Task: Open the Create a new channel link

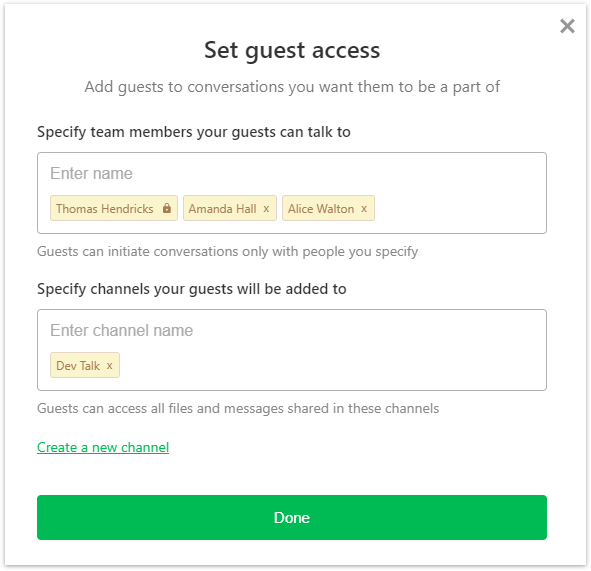Action: (103, 447)
